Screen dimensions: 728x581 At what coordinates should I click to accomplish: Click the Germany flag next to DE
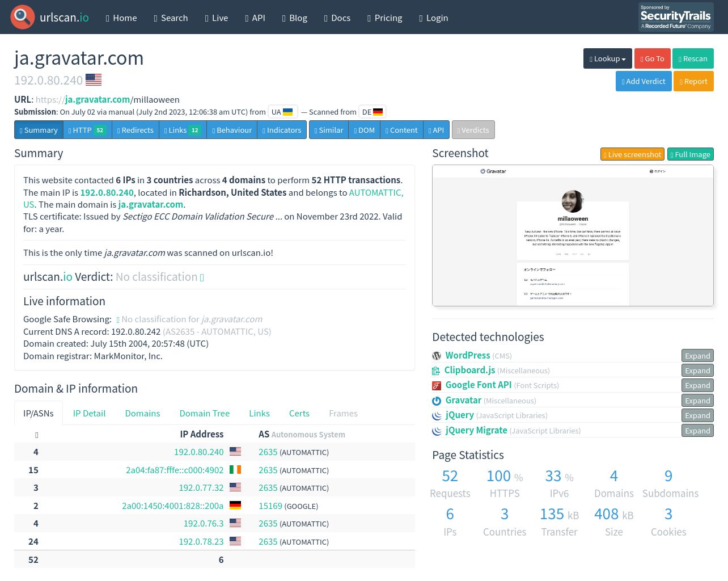(x=378, y=112)
